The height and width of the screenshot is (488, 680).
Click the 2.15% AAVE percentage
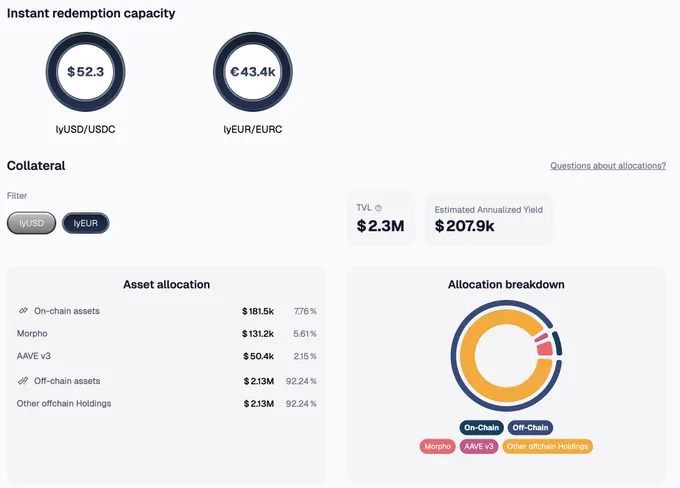point(305,356)
